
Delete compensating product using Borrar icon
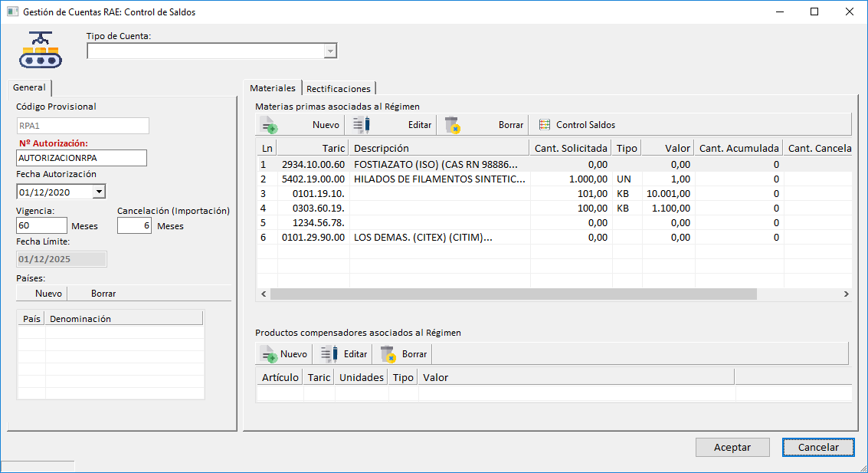coord(388,354)
